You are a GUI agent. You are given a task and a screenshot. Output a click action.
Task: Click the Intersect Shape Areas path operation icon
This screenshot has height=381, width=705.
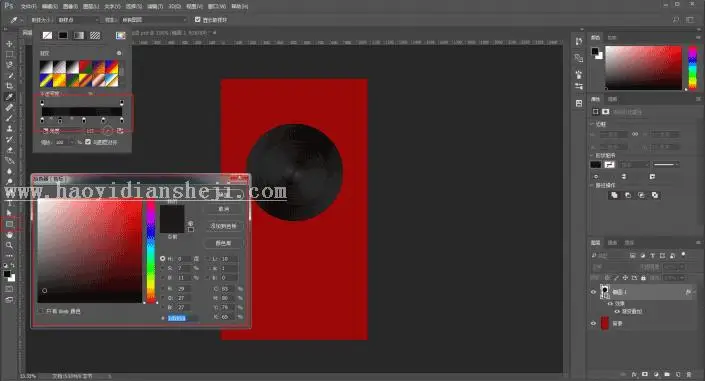pyautogui.click(x=641, y=195)
